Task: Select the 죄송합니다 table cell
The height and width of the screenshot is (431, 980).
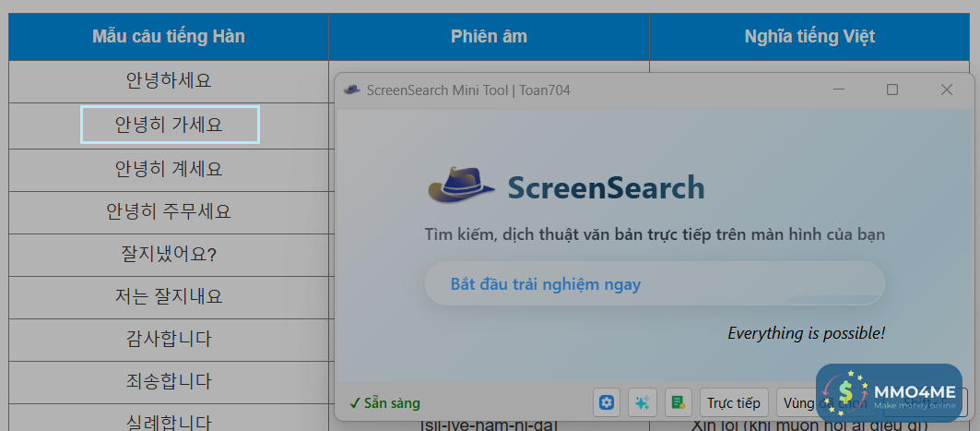Action: pyautogui.click(x=169, y=382)
